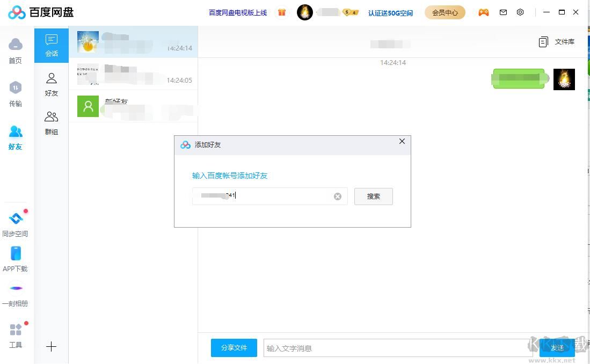The image size is (590, 364).
Task: Open the 首页 home section
Action: click(x=15, y=49)
